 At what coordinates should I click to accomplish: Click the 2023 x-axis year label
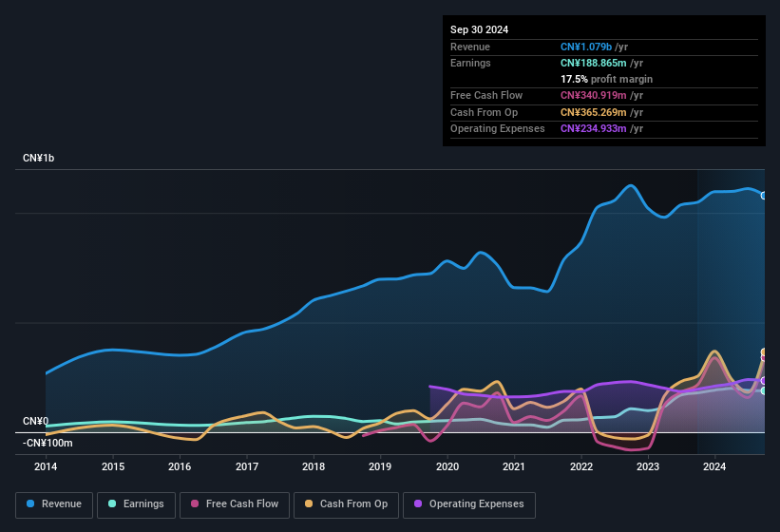pos(648,466)
